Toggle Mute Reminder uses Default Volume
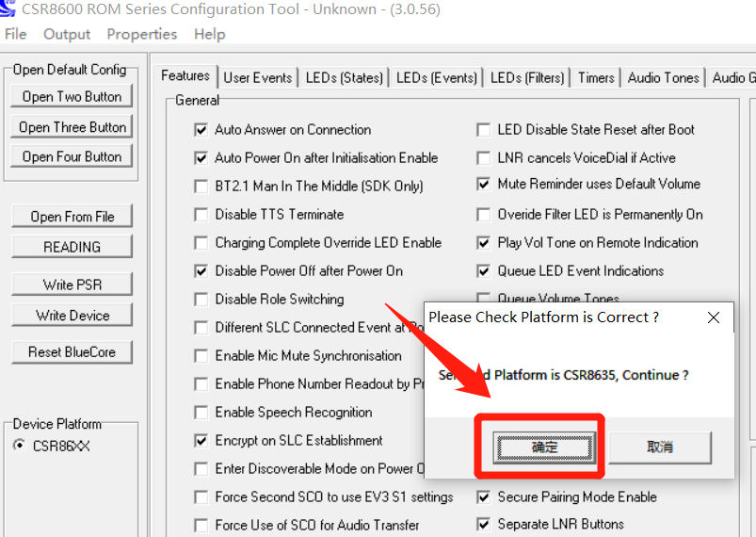This screenshot has width=756, height=537. click(x=484, y=185)
